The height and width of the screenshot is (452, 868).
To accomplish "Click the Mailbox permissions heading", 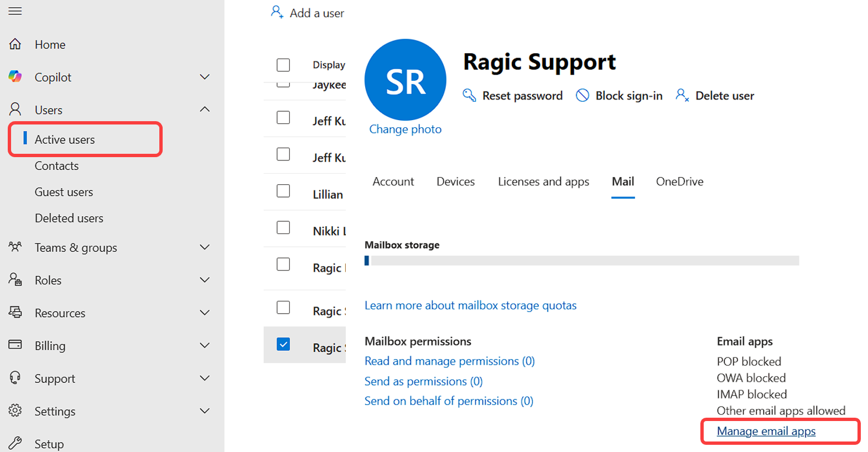I will click(x=418, y=341).
